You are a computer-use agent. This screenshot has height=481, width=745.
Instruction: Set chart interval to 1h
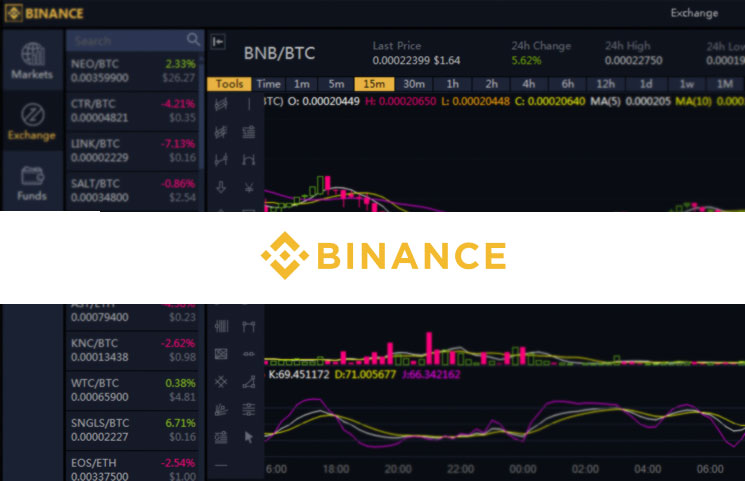(453, 84)
